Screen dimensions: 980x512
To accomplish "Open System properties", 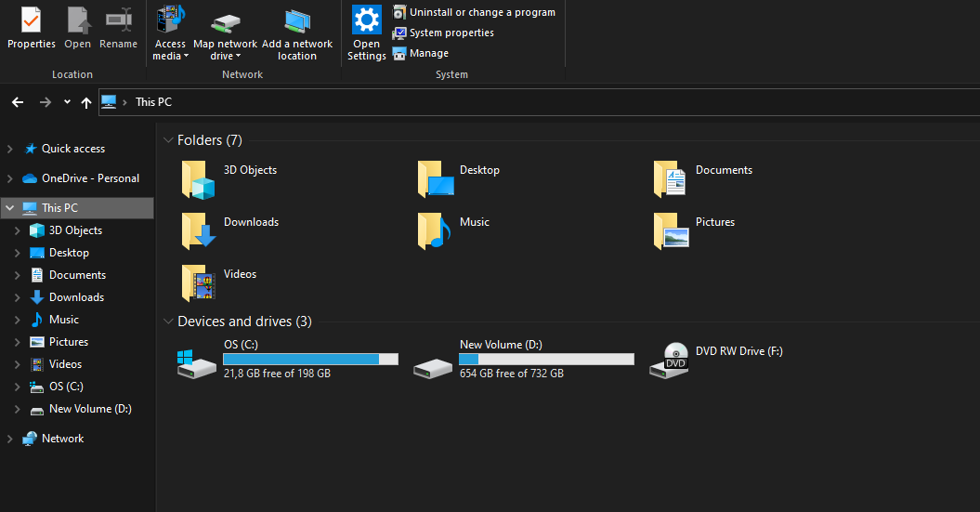I will 443,33.
